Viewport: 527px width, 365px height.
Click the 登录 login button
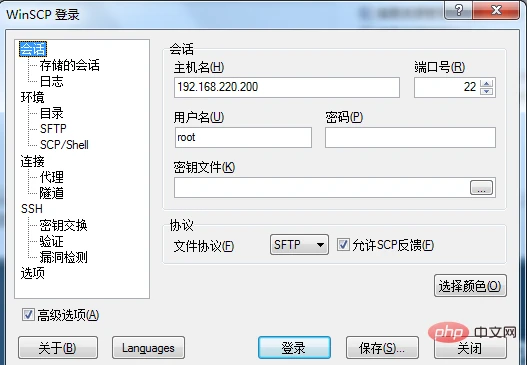294,348
